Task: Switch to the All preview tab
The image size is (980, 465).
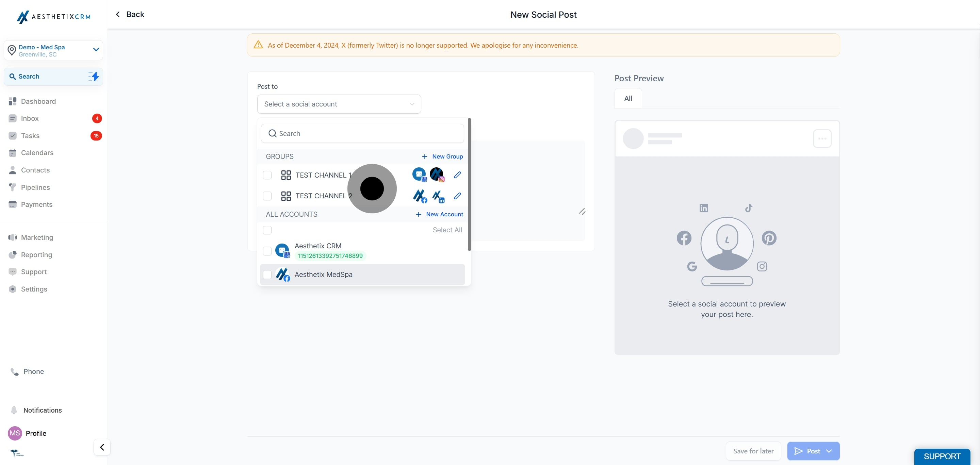Action: click(628, 98)
